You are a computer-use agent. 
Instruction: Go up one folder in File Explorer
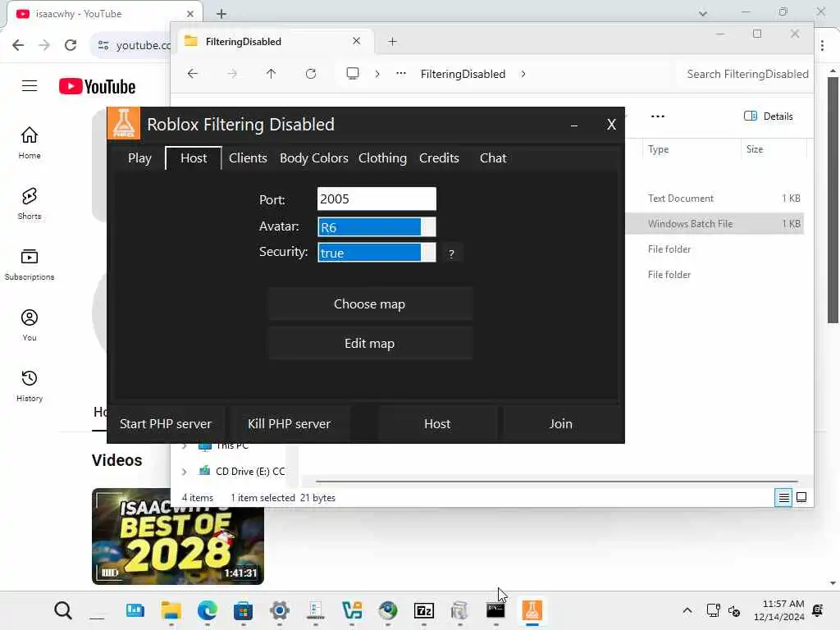271,74
